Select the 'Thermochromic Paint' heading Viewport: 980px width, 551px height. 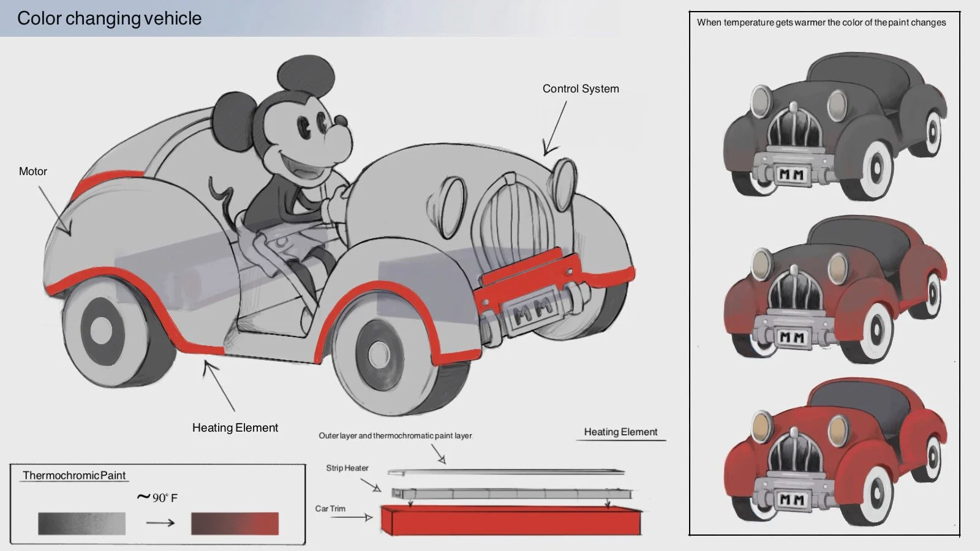point(74,476)
